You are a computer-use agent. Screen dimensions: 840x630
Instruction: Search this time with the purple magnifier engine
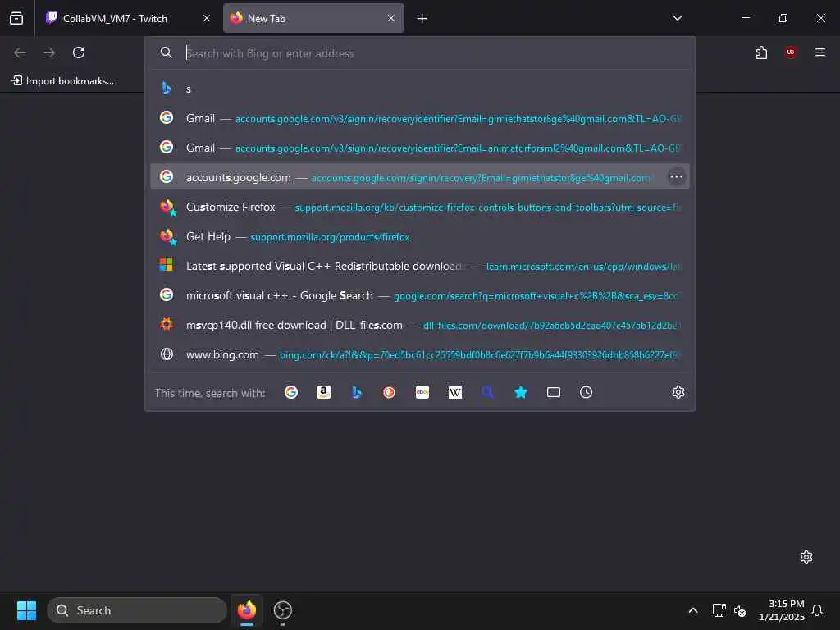click(487, 392)
